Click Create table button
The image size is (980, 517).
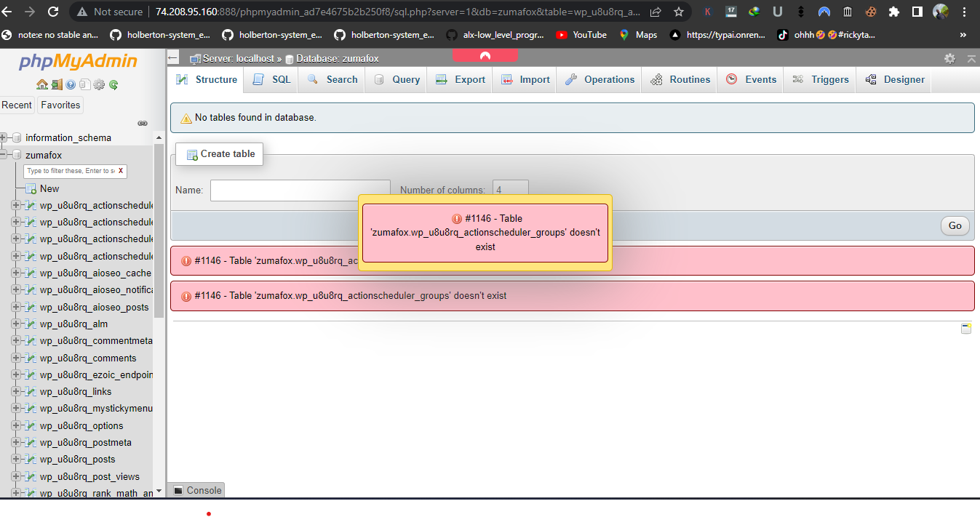(220, 154)
